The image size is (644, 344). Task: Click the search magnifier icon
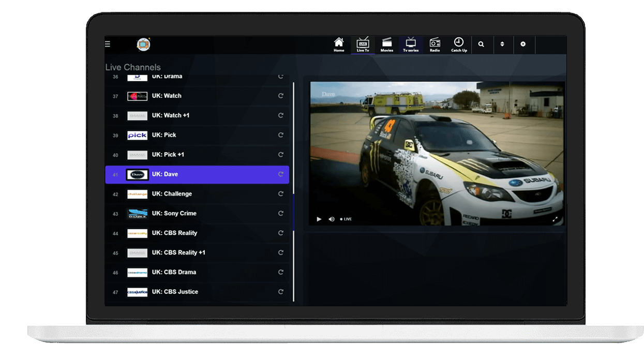pos(481,44)
